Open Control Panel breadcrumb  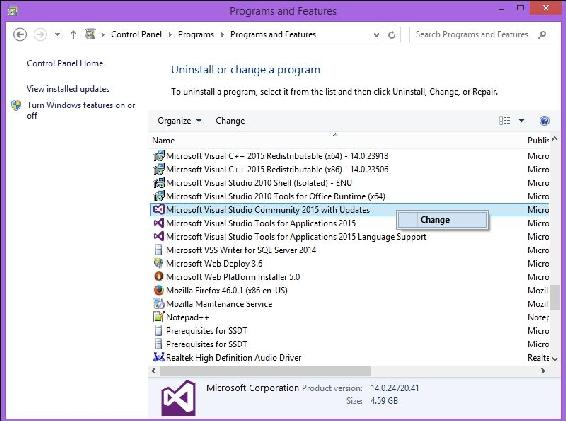click(x=136, y=34)
